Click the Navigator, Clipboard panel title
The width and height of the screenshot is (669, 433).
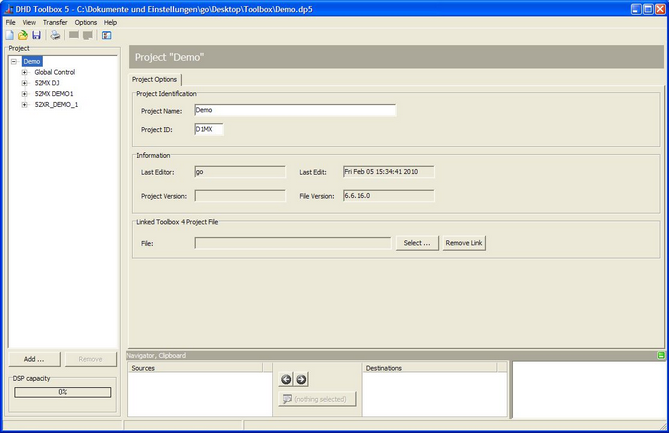tap(157, 355)
